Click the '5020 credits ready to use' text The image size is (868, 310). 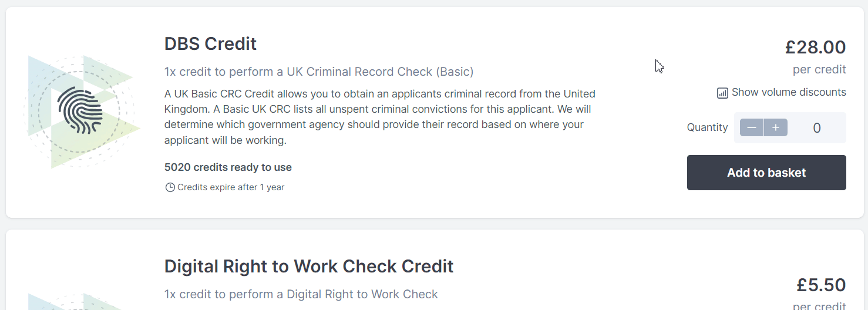(x=228, y=167)
